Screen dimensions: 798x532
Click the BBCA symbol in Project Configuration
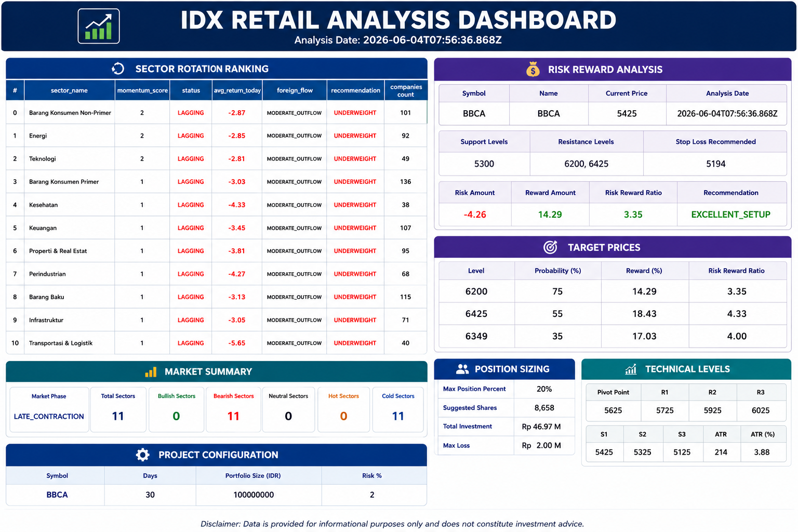[x=57, y=495]
